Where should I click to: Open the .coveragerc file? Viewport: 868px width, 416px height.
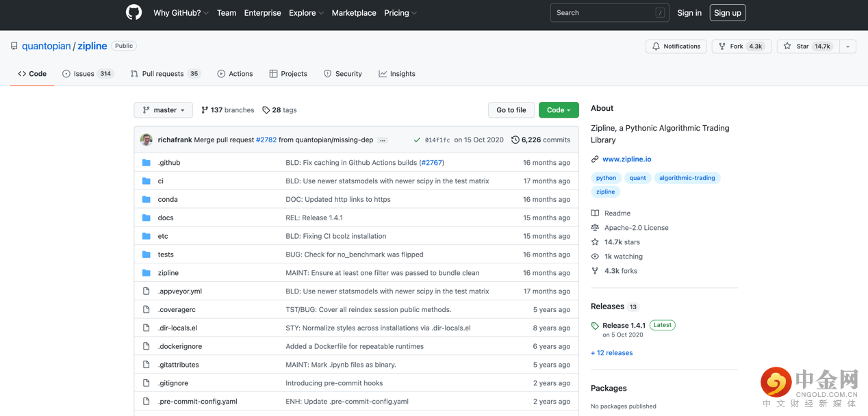tap(177, 310)
